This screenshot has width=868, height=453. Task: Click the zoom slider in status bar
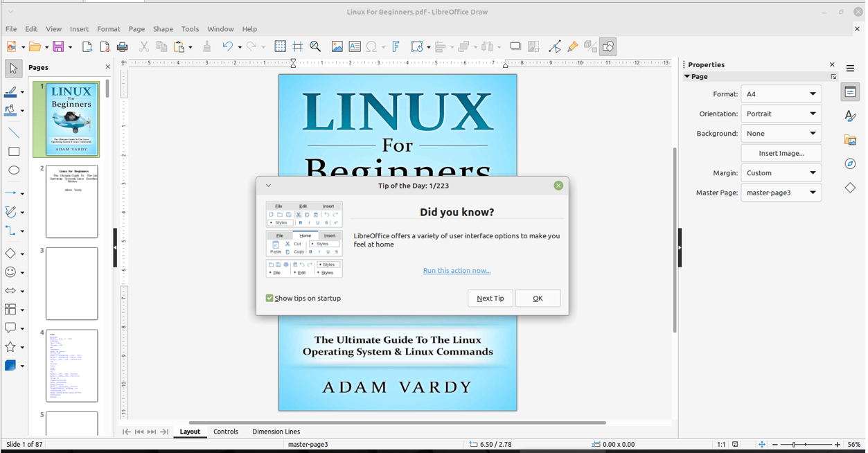coord(806,445)
